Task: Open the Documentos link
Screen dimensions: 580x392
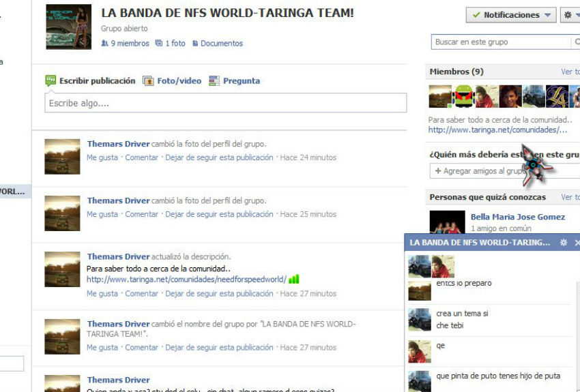Action: tap(222, 43)
